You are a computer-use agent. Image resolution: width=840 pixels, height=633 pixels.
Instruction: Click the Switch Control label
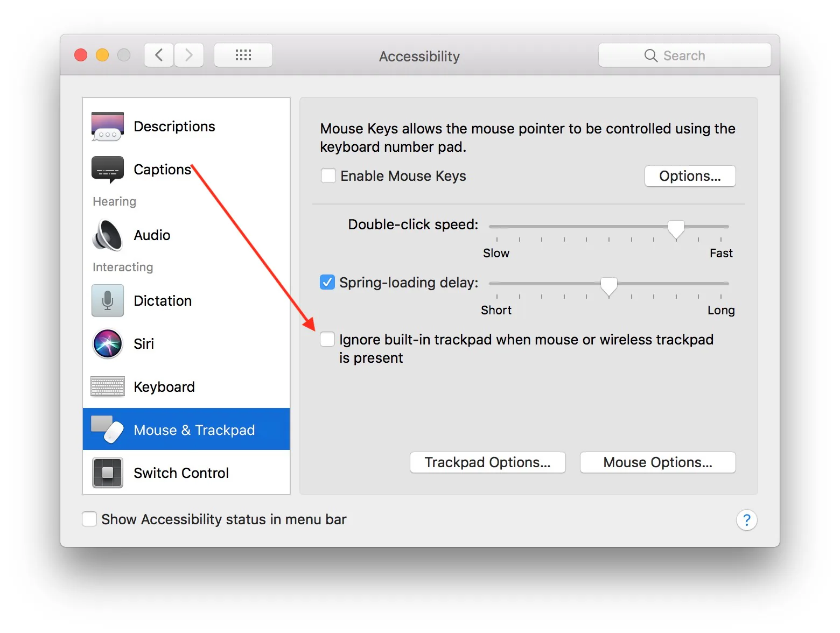click(x=181, y=473)
